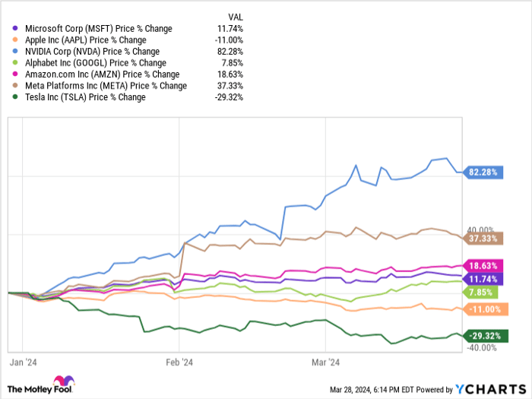Screen dimensions: 532x399
Task: Click the Motley Fool jester hat logo
Action: coord(62,382)
